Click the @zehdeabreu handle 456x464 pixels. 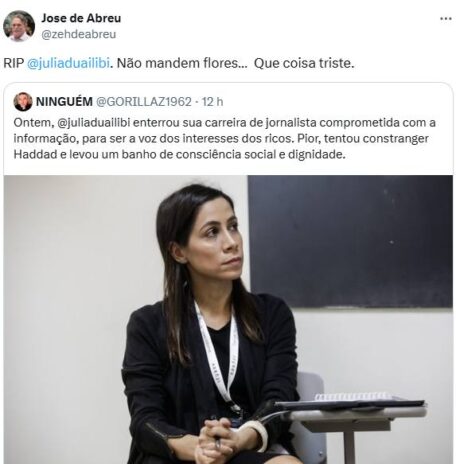pyautogui.click(x=79, y=34)
